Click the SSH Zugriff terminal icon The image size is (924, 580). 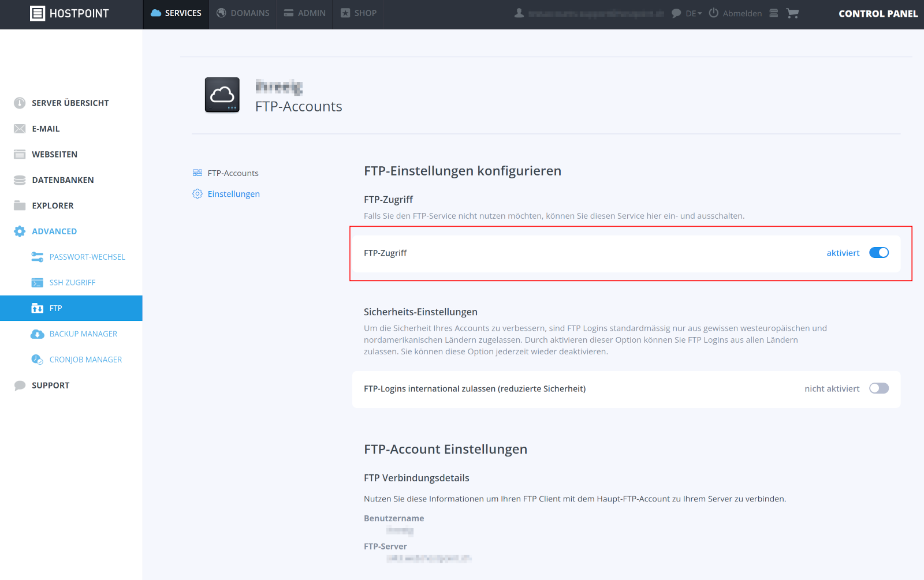[x=38, y=283]
